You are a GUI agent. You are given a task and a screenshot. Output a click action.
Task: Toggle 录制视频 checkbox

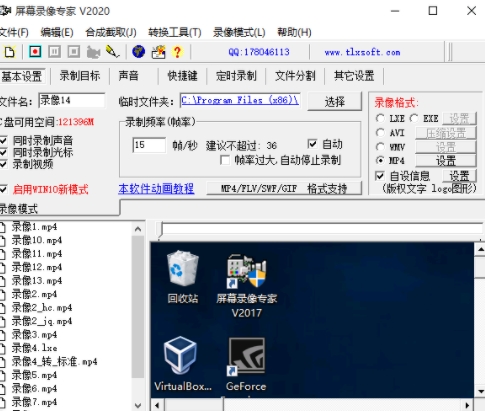tap(3, 164)
